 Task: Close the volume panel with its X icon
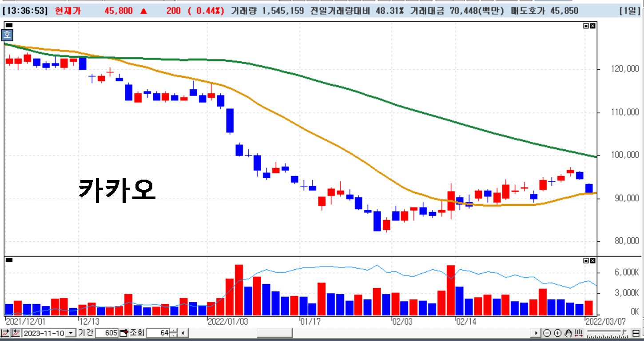(x=592, y=261)
